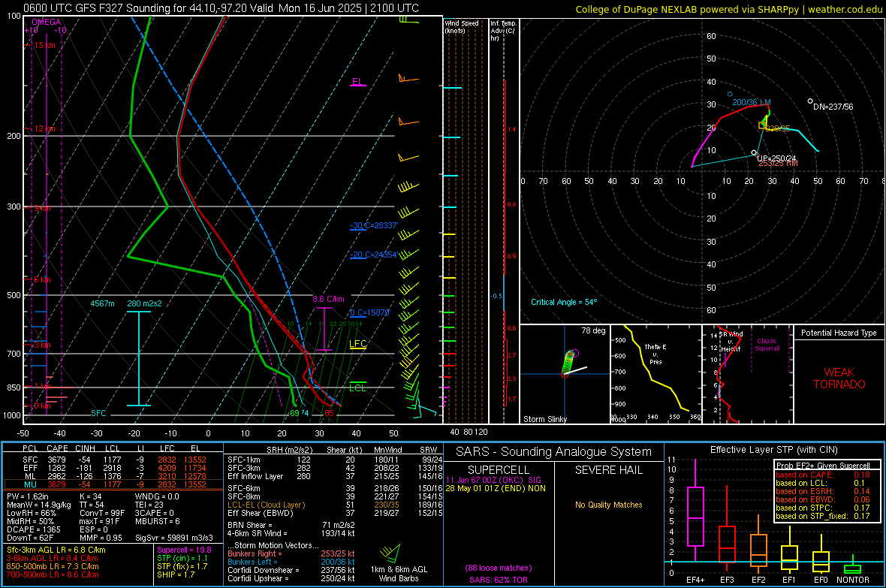The image size is (886, 588).
Task: Click the 'based on CAPE: 0.18' probability line
Action: point(823,475)
